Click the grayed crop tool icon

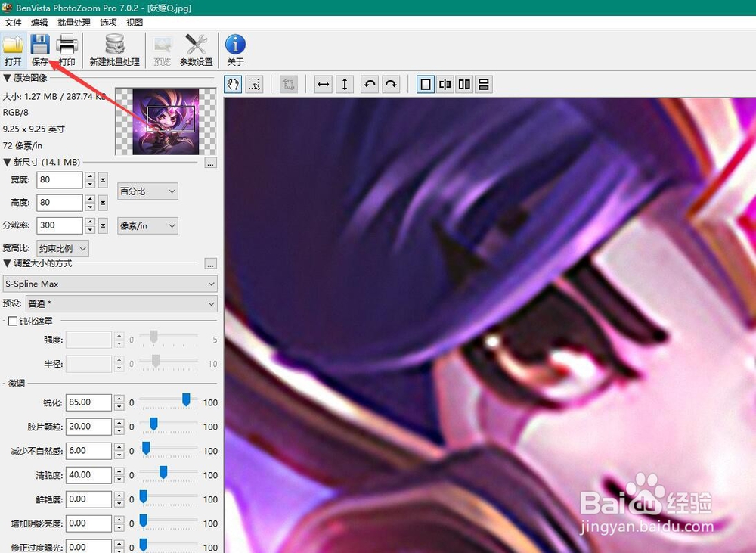(288, 85)
